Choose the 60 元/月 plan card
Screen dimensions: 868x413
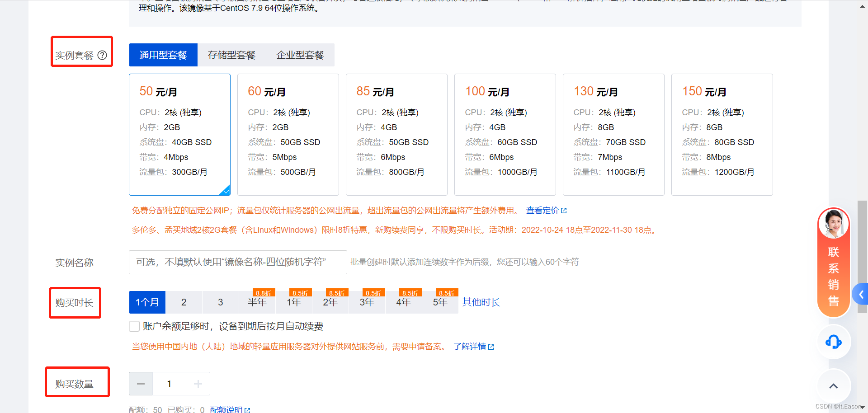click(288, 135)
